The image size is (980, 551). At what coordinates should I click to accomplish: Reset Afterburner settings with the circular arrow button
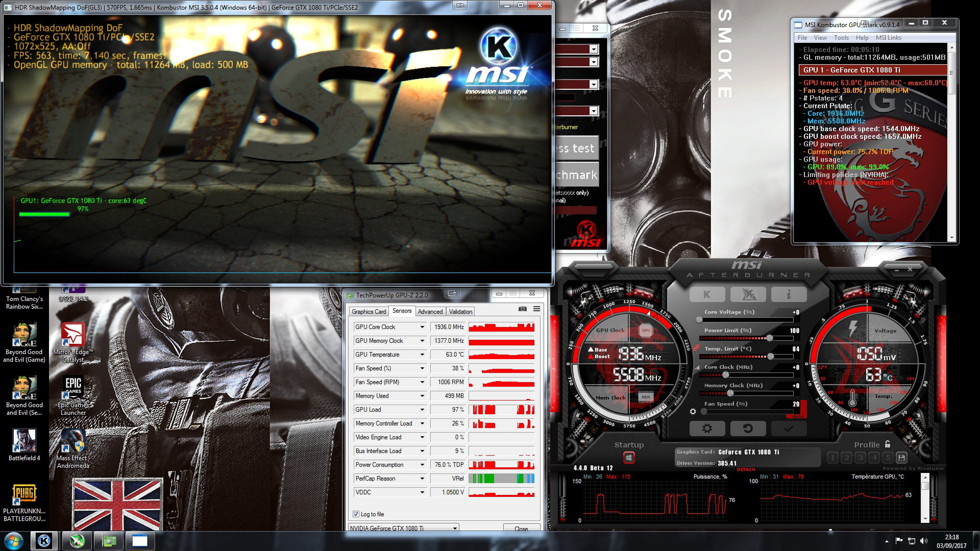pos(748,429)
